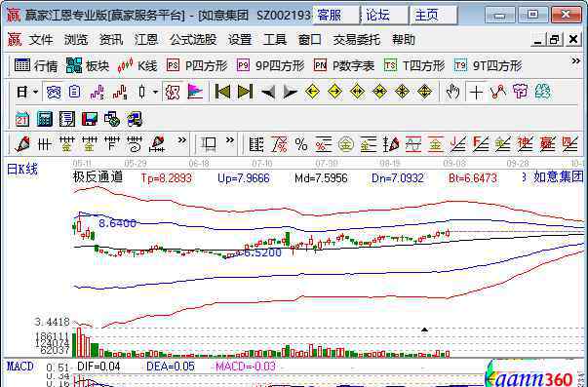
Task: Activate the crosshair cursor tool
Action: pos(476,92)
